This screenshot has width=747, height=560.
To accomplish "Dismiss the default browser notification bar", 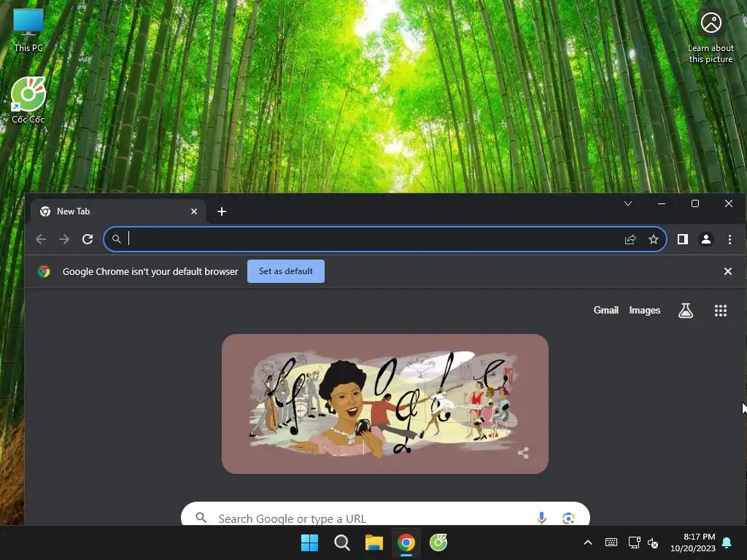I will [x=727, y=271].
